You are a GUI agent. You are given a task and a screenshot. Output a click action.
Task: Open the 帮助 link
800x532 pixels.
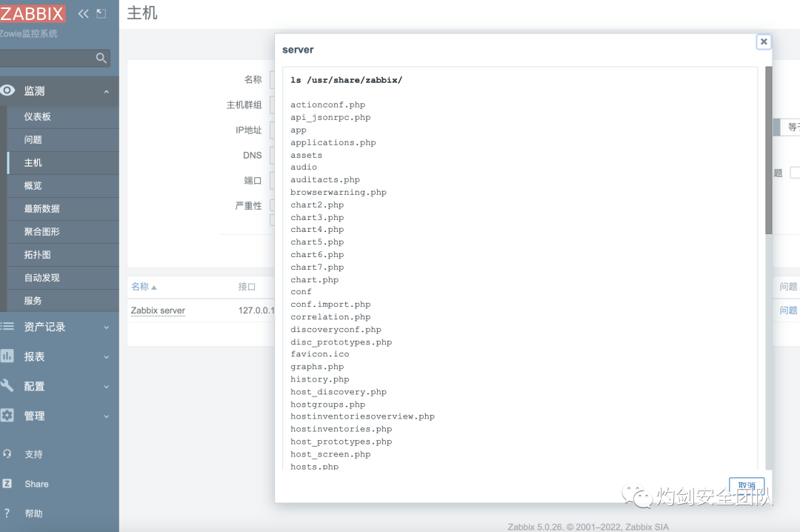point(33,513)
